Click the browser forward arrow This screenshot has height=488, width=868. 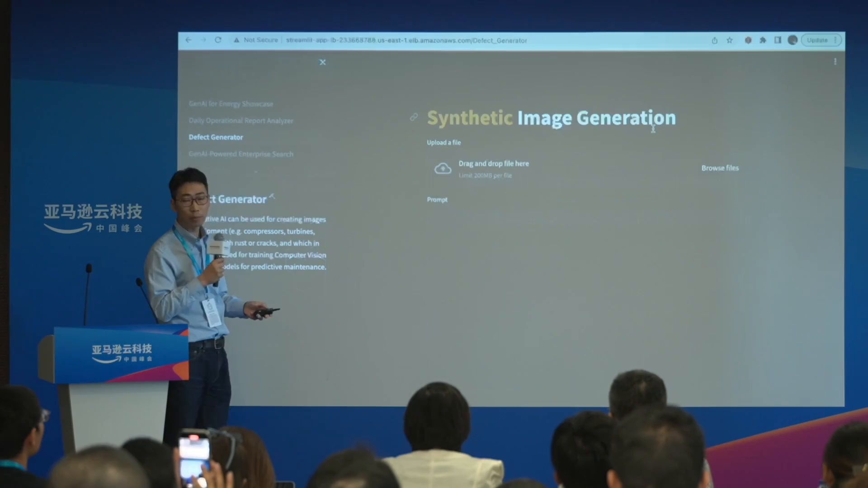[x=203, y=40]
